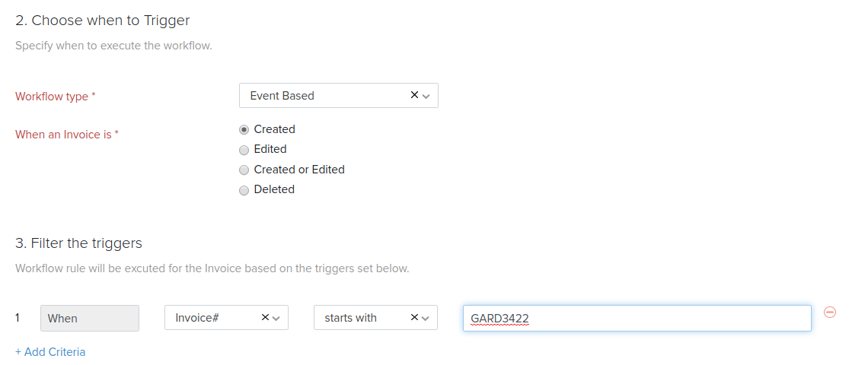Click the Event Based combo box text
This screenshot has width=868, height=365.
pos(282,96)
